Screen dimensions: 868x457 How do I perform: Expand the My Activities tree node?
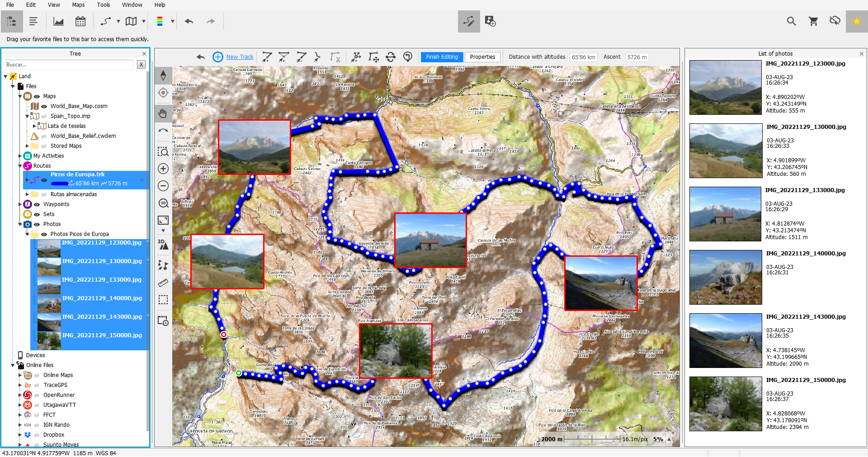coord(20,156)
